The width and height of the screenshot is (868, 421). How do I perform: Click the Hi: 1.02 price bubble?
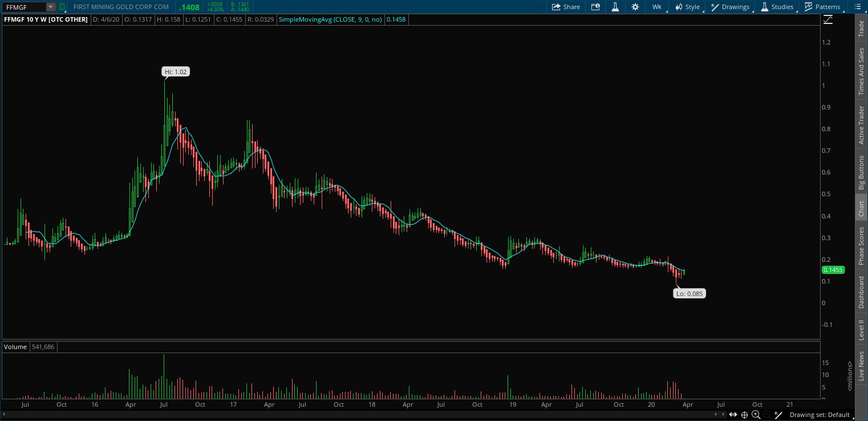point(175,72)
